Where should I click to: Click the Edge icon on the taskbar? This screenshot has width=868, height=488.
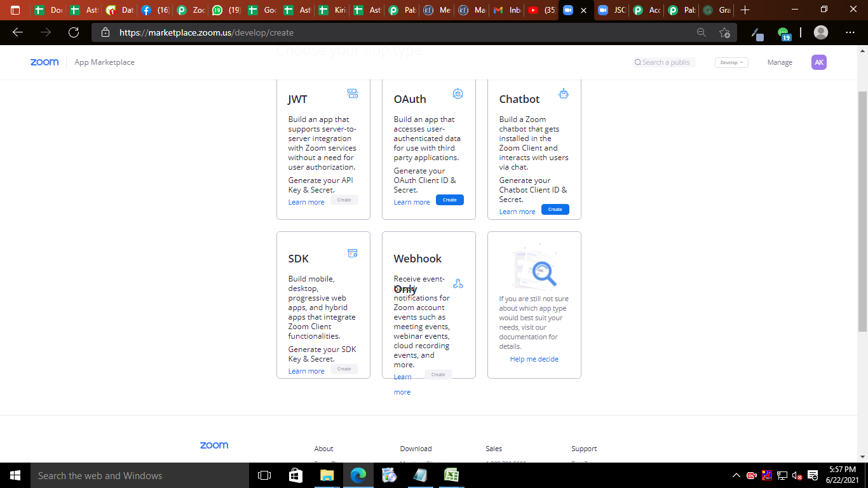point(358,475)
